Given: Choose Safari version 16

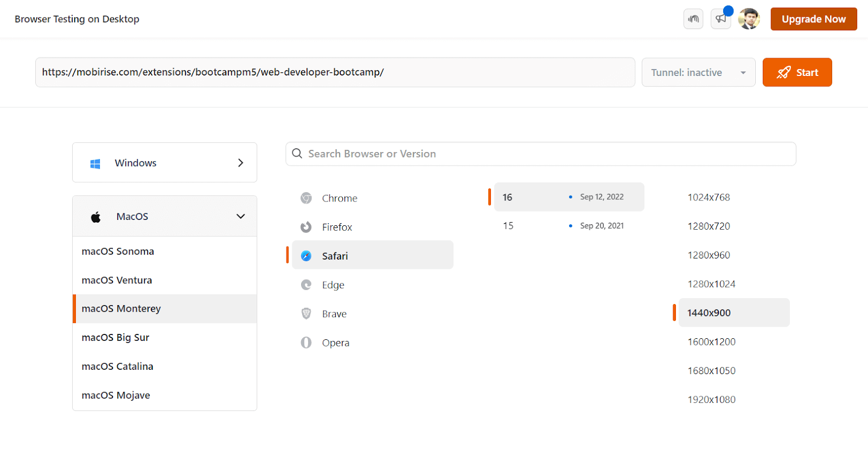Looking at the screenshot, I should (x=569, y=197).
